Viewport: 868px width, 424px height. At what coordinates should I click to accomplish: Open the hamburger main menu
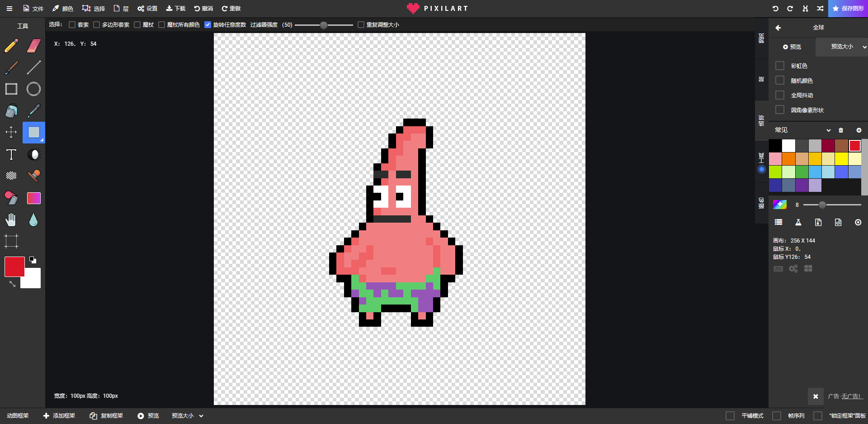9,9
